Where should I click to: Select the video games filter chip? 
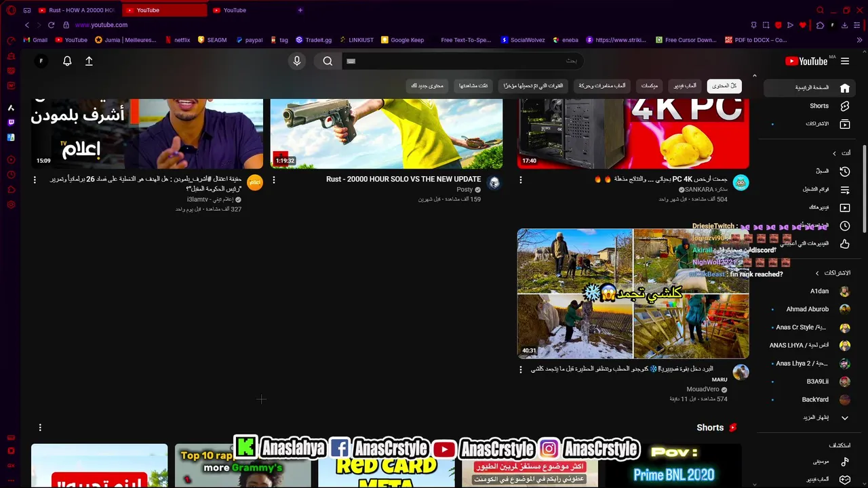(x=685, y=86)
